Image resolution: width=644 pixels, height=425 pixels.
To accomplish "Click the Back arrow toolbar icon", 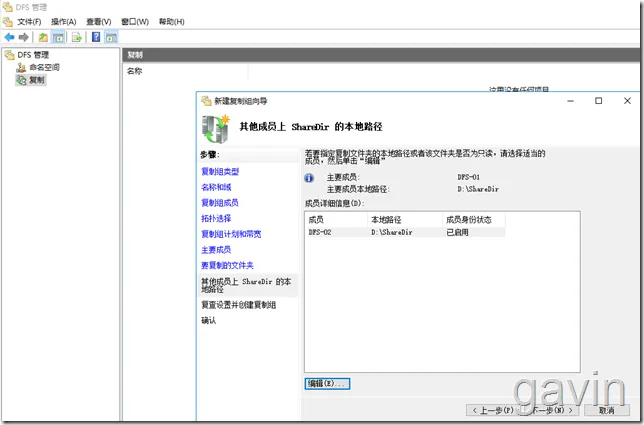I will tap(9, 37).
